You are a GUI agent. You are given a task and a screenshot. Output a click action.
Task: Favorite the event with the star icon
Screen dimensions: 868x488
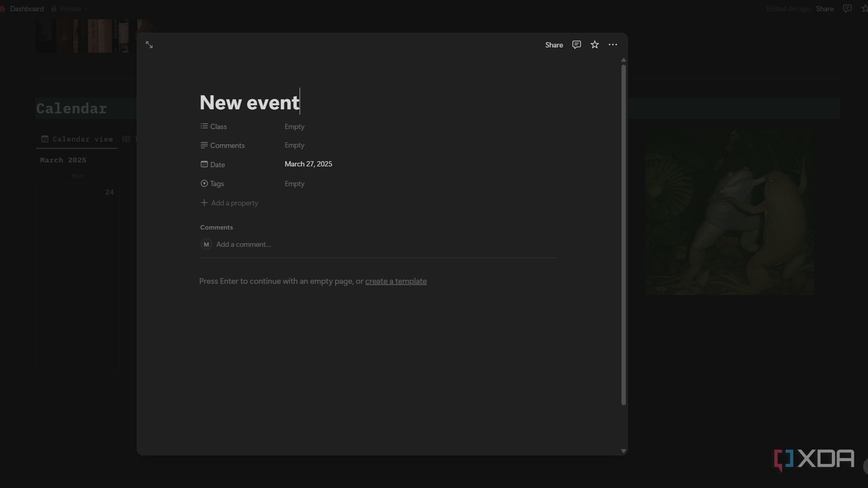594,45
